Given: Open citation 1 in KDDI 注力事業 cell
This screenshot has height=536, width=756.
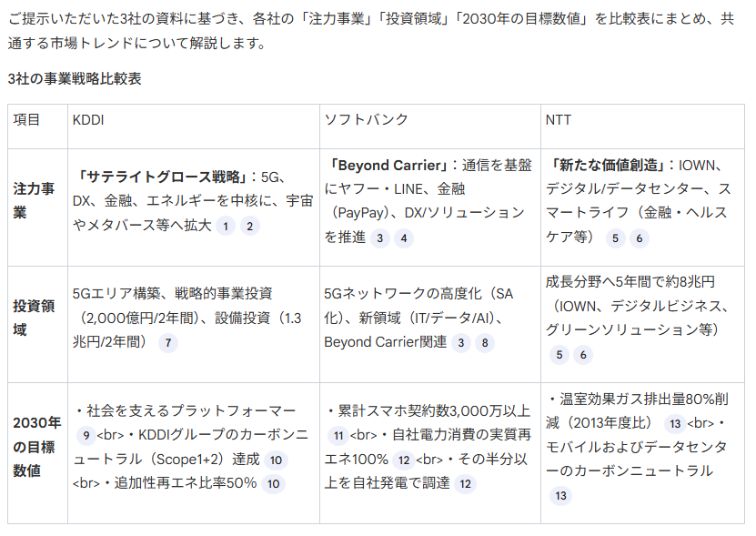Looking at the screenshot, I should [x=225, y=226].
